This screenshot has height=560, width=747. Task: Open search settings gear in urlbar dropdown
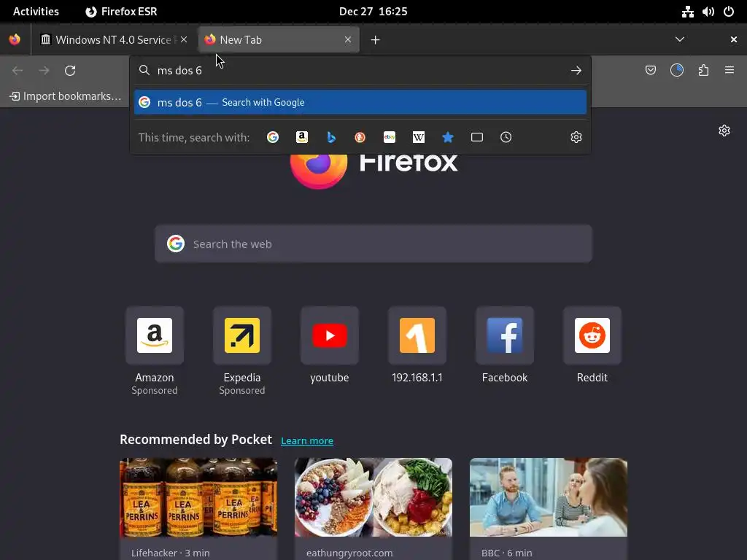[x=576, y=137]
